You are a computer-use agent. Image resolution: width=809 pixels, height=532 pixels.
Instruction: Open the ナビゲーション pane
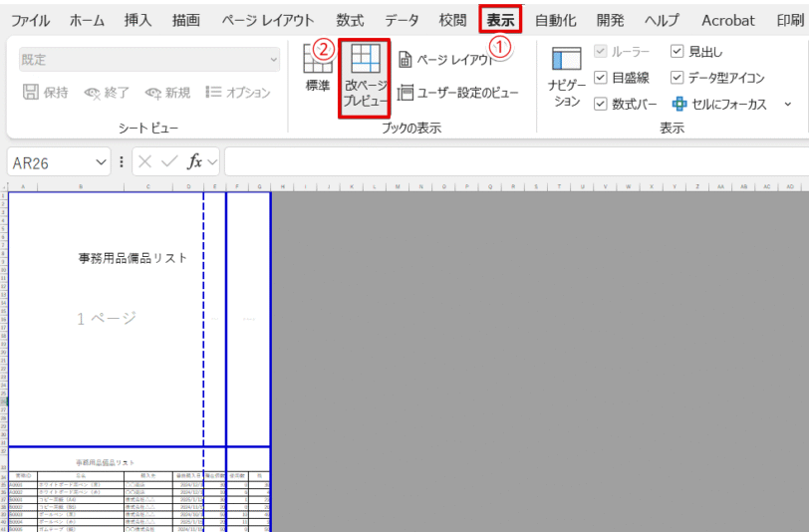[567, 78]
